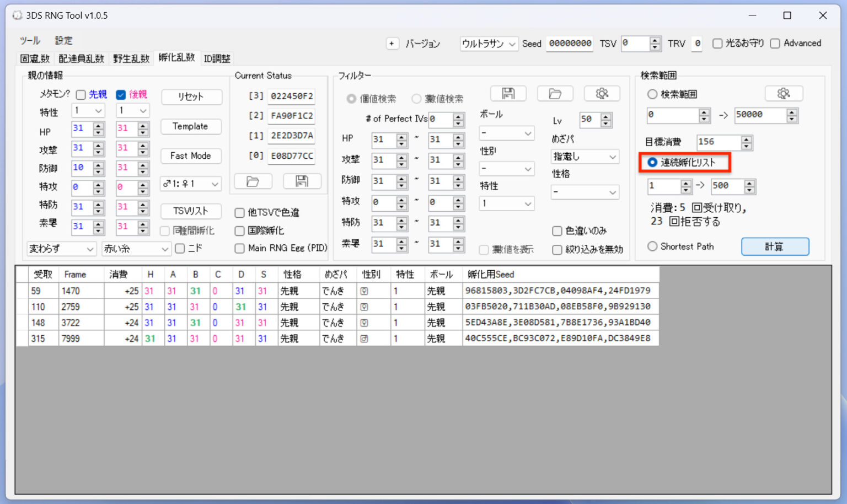Click the Current Status [3] field 022450F2
This screenshot has width=847, height=504.
pos(291,96)
